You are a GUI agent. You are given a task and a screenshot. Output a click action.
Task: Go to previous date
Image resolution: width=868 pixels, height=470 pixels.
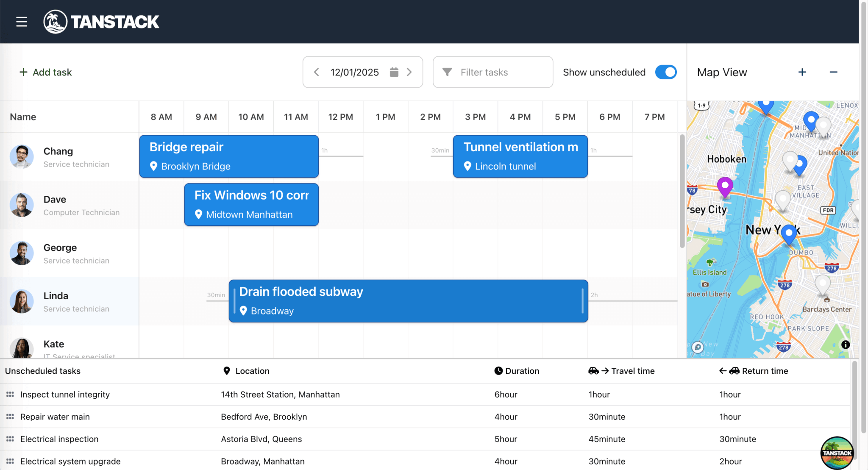click(316, 72)
